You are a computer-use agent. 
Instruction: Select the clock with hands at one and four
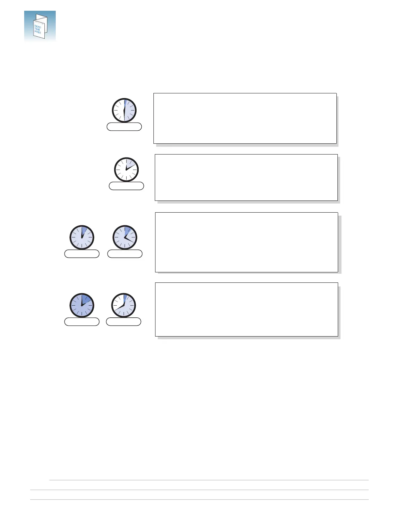125,237
